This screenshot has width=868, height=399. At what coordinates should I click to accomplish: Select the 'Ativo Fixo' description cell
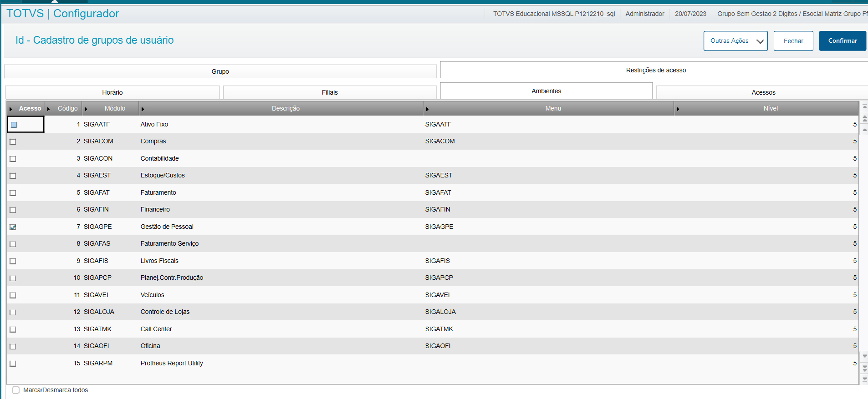(154, 124)
